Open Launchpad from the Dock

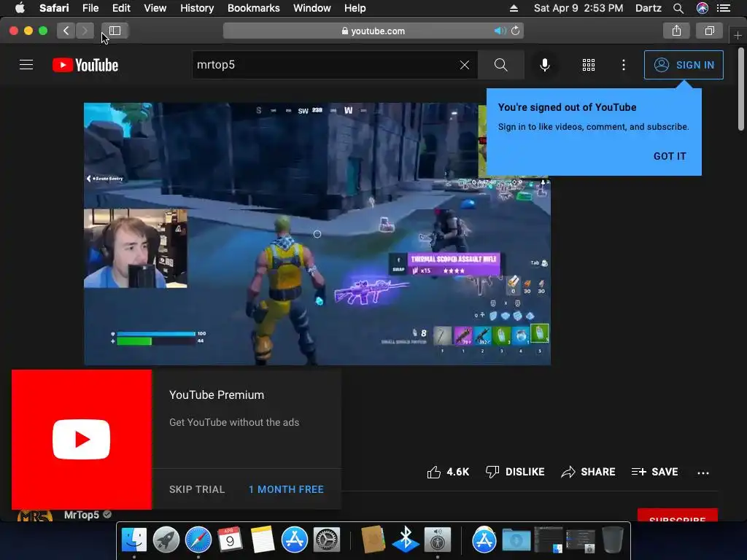(166, 540)
